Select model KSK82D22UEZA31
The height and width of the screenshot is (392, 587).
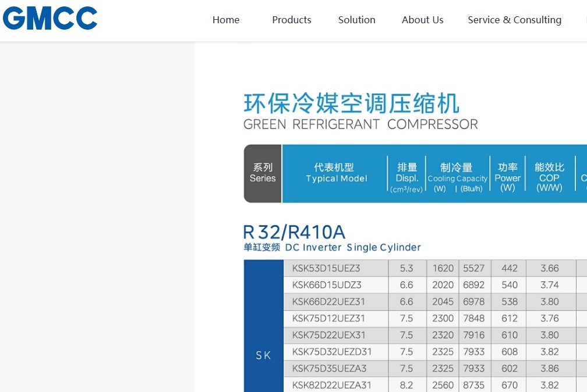tap(332, 385)
